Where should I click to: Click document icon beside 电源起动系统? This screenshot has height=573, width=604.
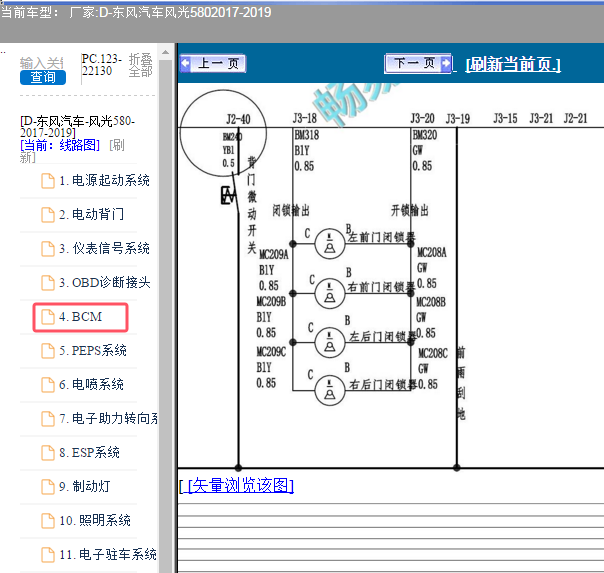[x=48, y=181]
